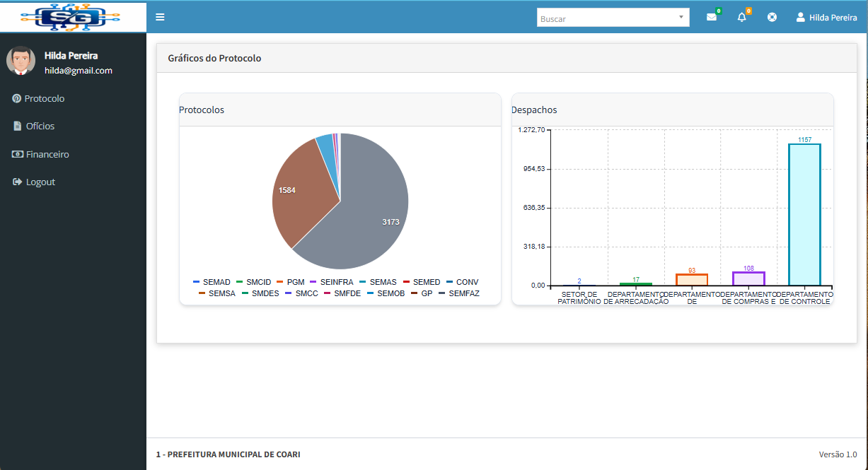The width and height of the screenshot is (868, 470).
Task: Open the Ofícios menu item
Action: [73, 126]
